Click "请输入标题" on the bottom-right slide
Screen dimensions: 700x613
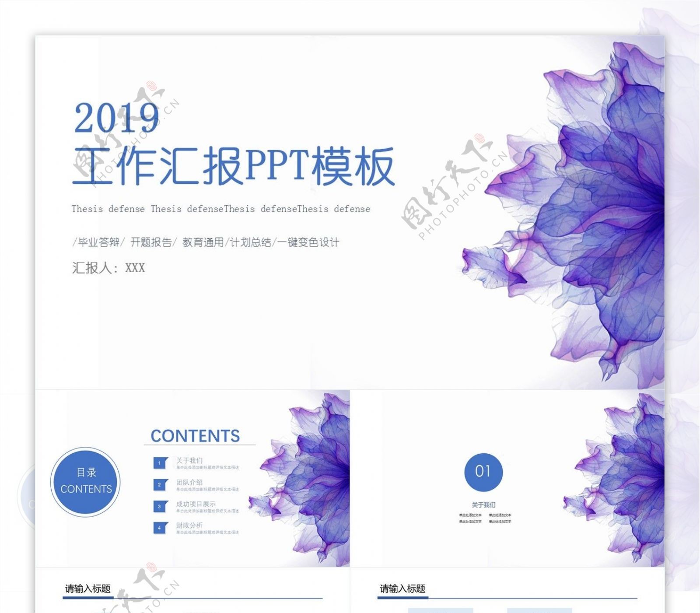coord(402,588)
